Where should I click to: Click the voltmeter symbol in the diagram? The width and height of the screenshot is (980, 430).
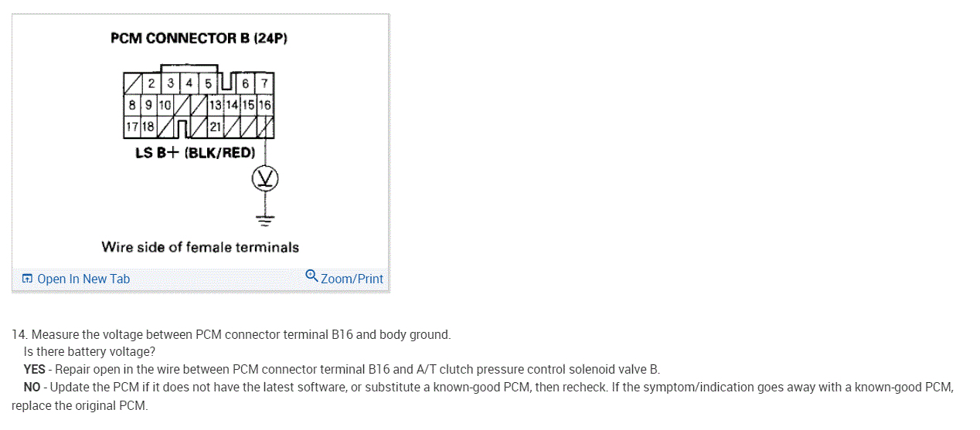click(x=265, y=180)
